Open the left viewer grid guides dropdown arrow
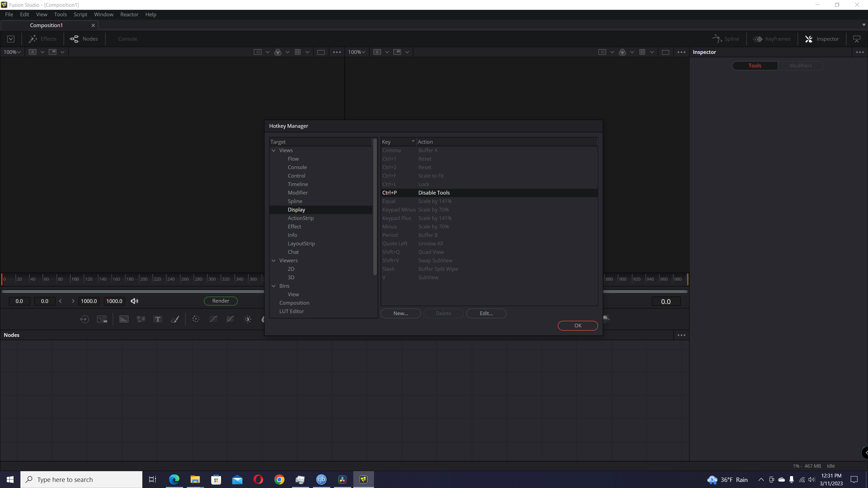Image resolution: width=868 pixels, height=488 pixels. pyautogui.click(x=308, y=52)
